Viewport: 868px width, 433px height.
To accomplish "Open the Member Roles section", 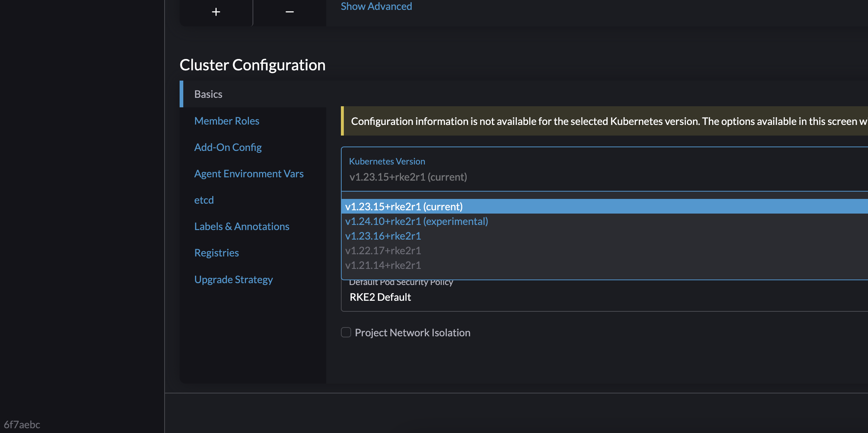I will (x=227, y=121).
